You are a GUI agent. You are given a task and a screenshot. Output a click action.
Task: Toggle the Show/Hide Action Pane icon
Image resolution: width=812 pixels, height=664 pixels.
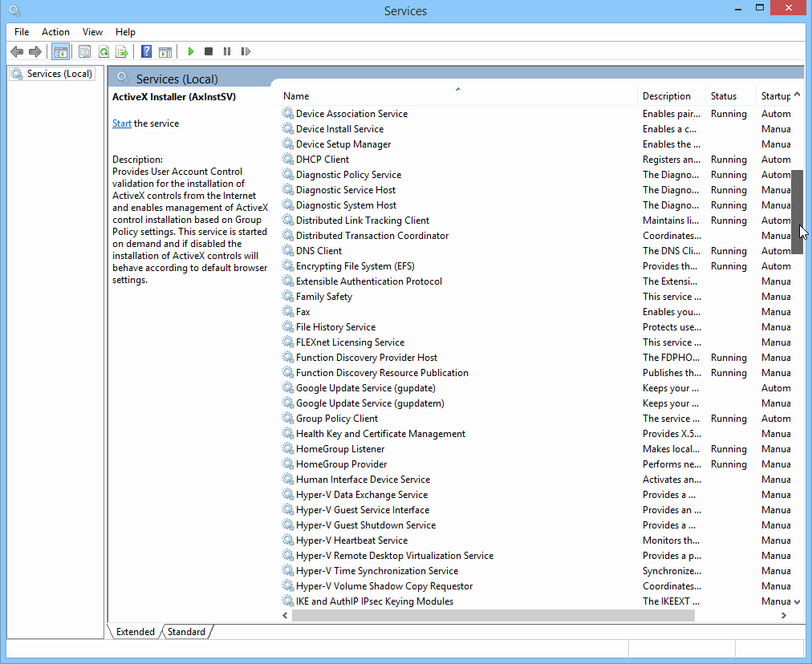(x=164, y=51)
